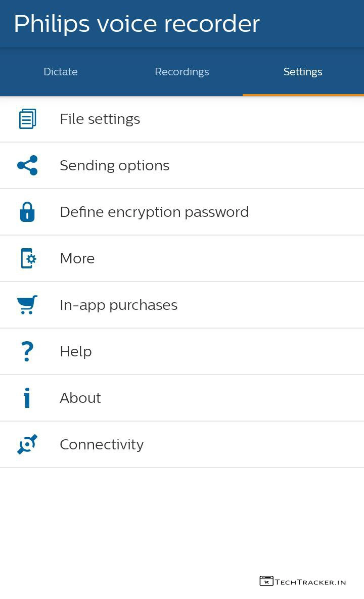The image size is (364, 599).
Task: Show the About page
Action: click(80, 398)
